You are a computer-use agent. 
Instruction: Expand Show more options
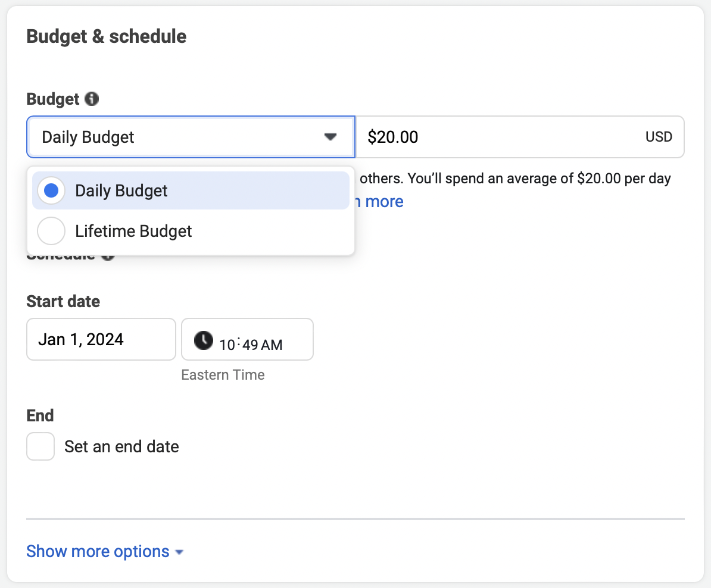[x=99, y=551]
